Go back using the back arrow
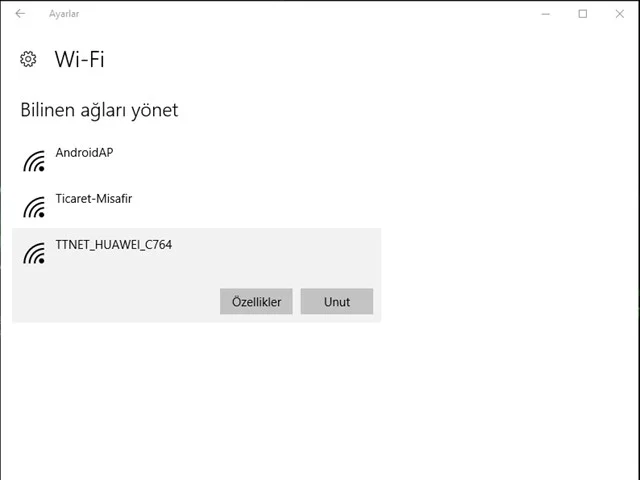The height and width of the screenshot is (480, 640). click(20, 14)
